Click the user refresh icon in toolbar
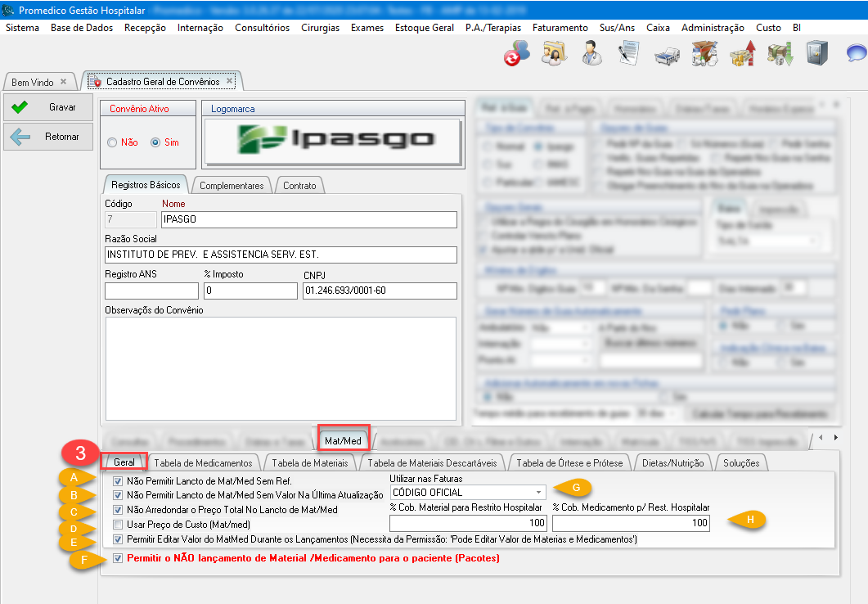Screen dimensions: 868x604 516,54
